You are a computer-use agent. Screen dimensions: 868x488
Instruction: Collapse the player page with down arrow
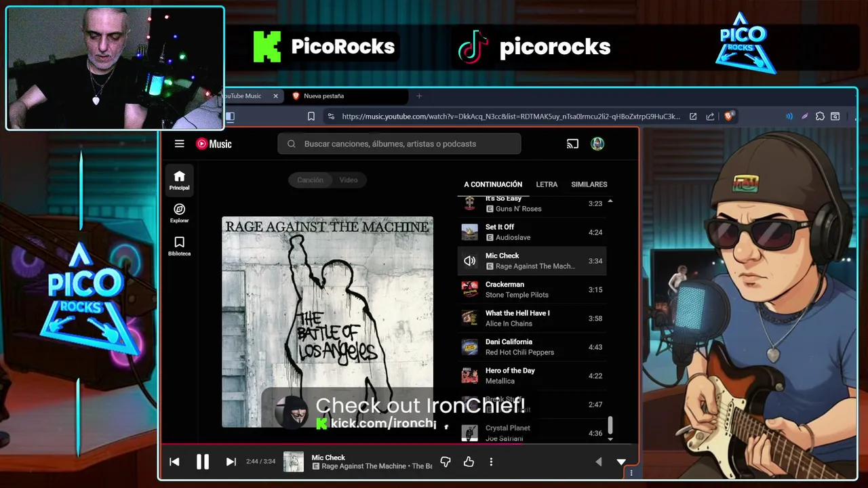tap(621, 462)
